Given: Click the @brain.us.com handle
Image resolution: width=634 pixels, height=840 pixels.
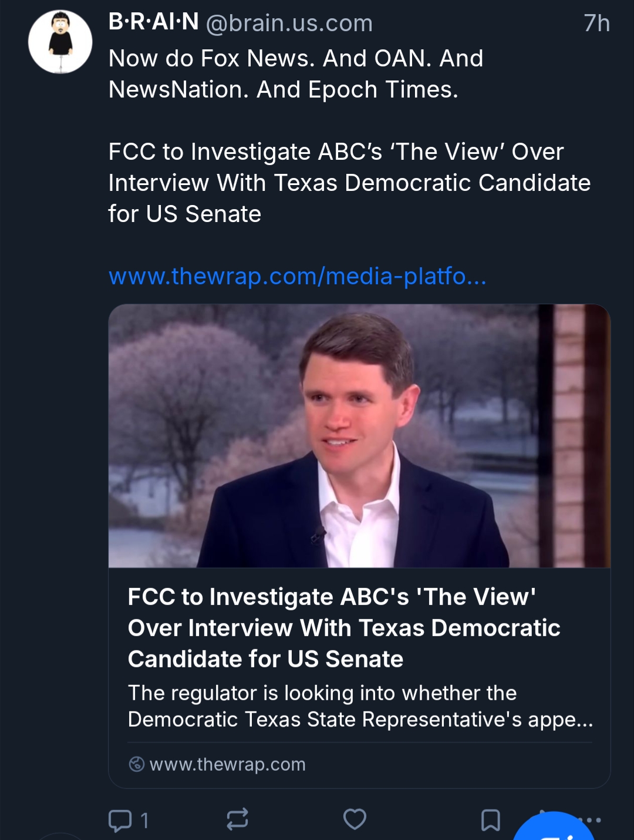Looking at the screenshot, I should point(289,23).
